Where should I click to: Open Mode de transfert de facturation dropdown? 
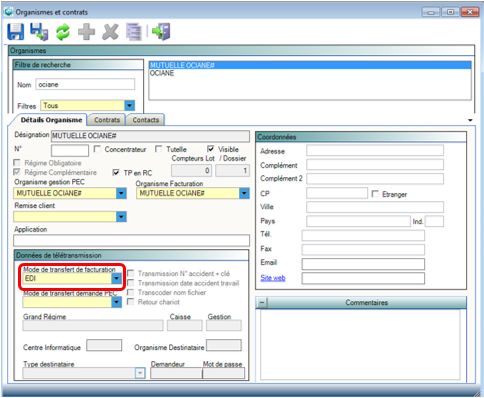[116, 278]
